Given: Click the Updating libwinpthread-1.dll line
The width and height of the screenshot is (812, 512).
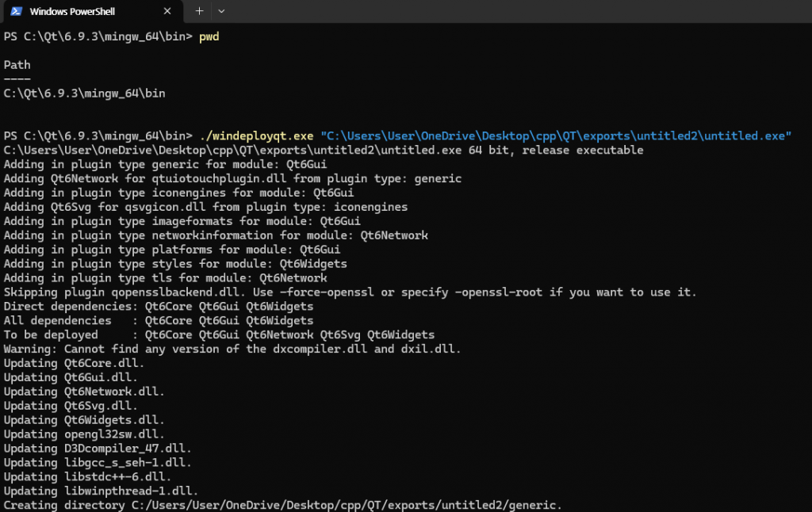Looking at the screenshot, I should tap(101, 491).
